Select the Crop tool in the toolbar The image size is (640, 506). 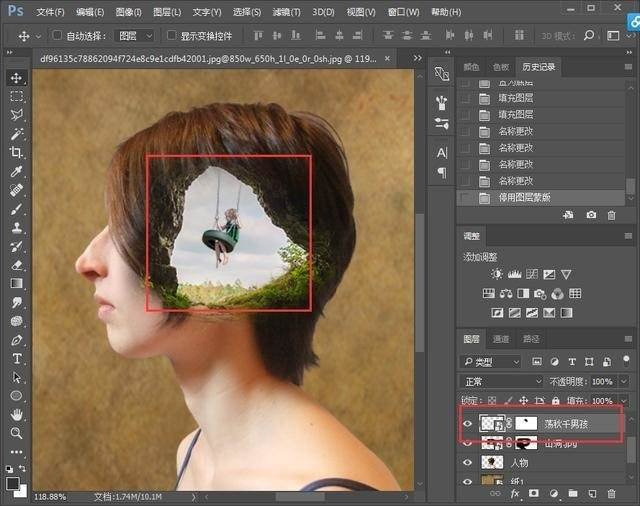pyautogui.click(x=17, y=152)
